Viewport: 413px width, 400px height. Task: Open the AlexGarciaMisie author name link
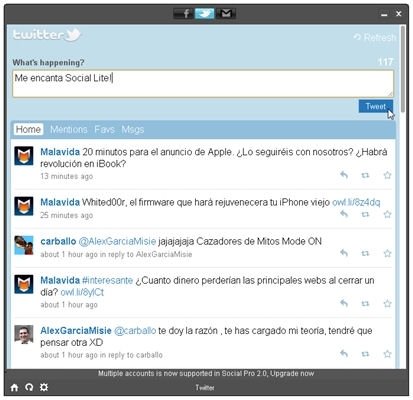click(x=76, y=331)
